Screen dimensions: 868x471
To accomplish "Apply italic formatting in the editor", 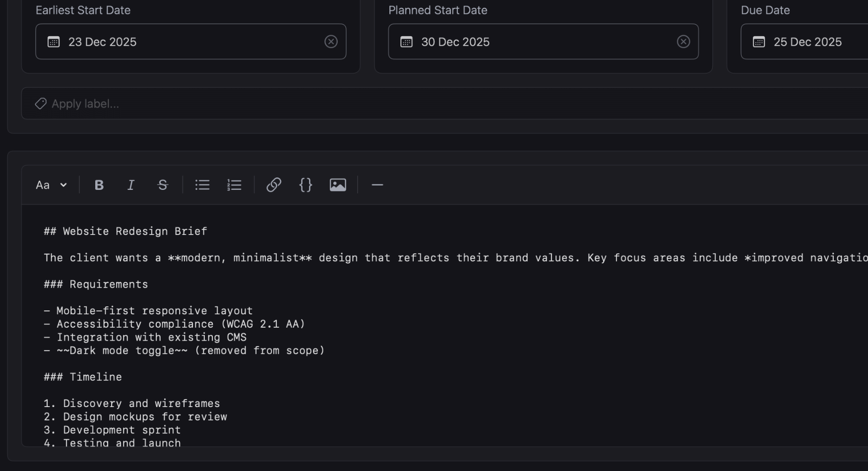I will [x=130, y=185].
